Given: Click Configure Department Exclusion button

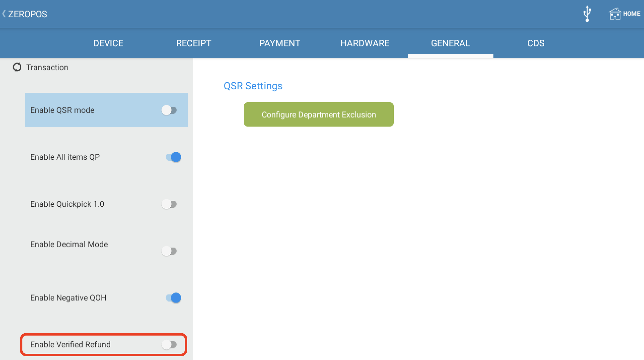Looking at the screenshot, I should [318, 114].
